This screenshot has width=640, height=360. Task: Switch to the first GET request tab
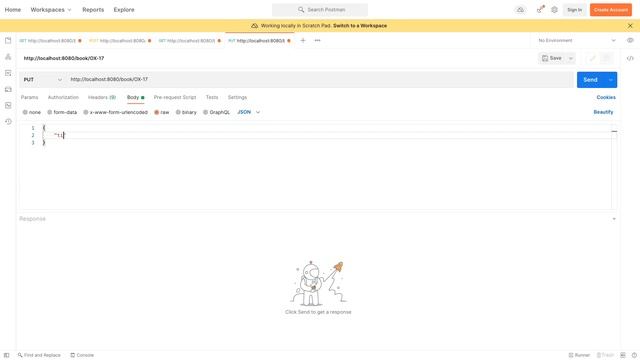click(x=50, y=41)
